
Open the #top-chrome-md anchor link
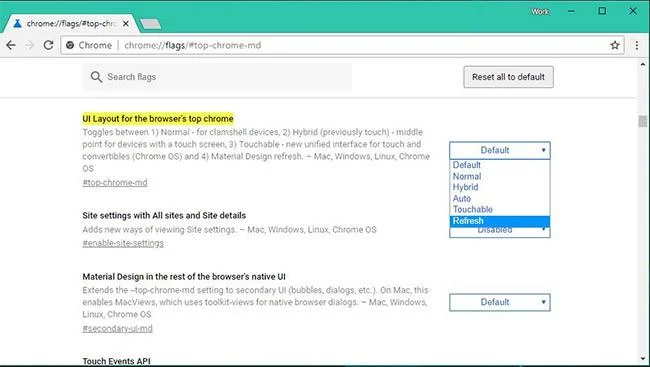point(115,182)
